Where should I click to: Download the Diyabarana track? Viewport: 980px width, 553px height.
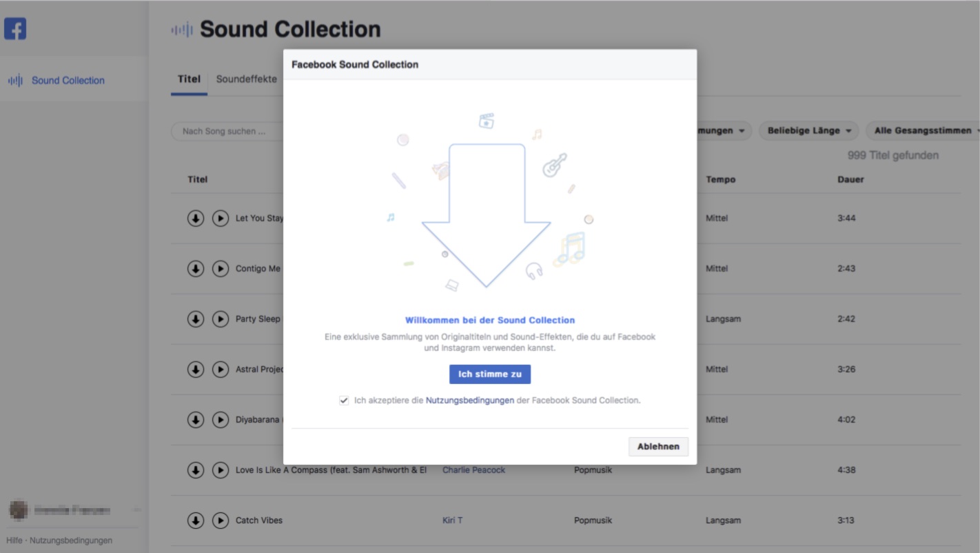click(196, 420)
